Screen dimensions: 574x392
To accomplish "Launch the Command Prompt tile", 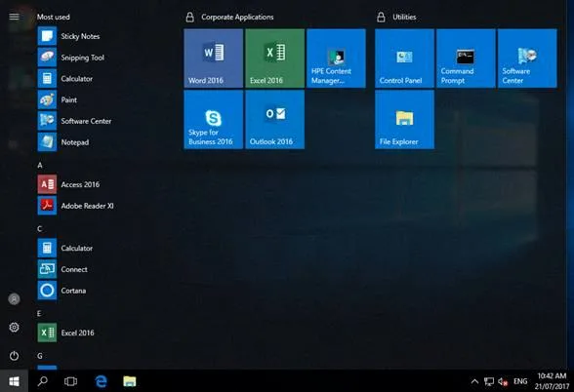I will pyautogui.click(x=466, y=59).
